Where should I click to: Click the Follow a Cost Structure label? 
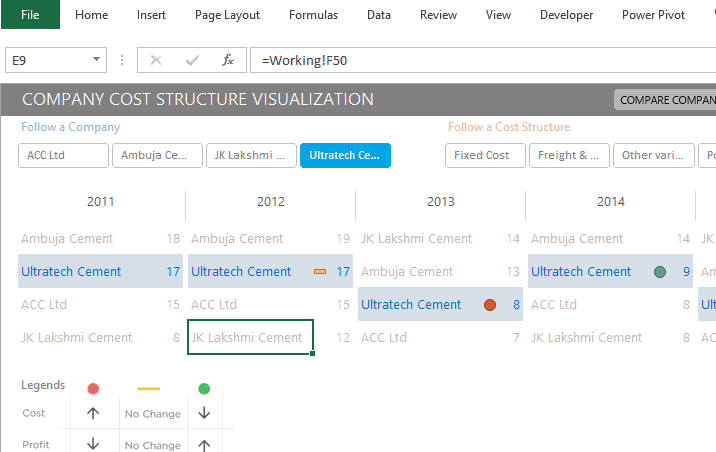[509, 127]
